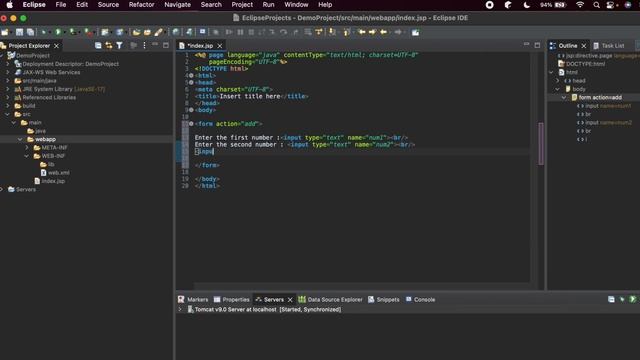Select input name=num2 in Outline
This screenshot has height=360, width=640.
604,122
